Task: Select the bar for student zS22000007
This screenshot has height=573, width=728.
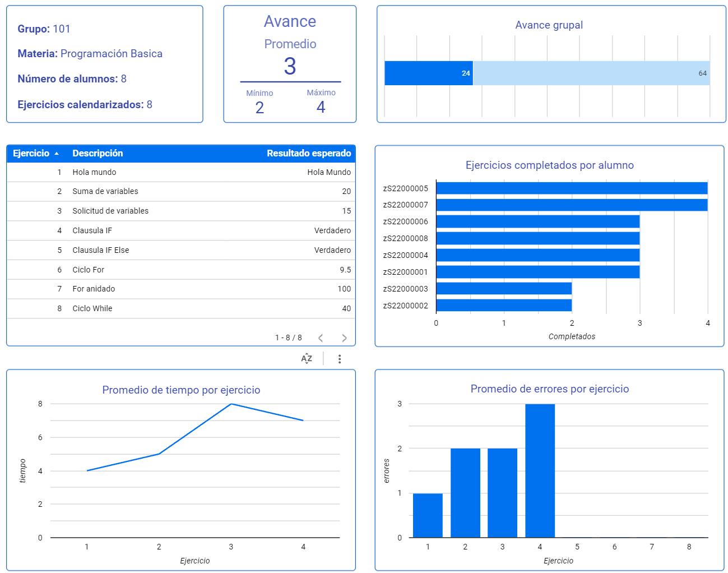Action: point(572,205)
